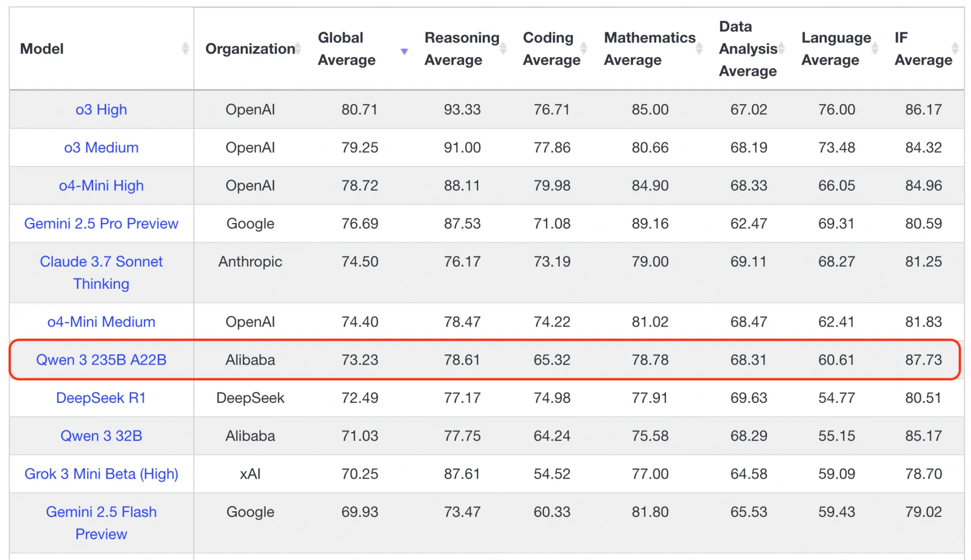
Task: Sort by the Mathematics Average column arrows
Action: [699, 49]
